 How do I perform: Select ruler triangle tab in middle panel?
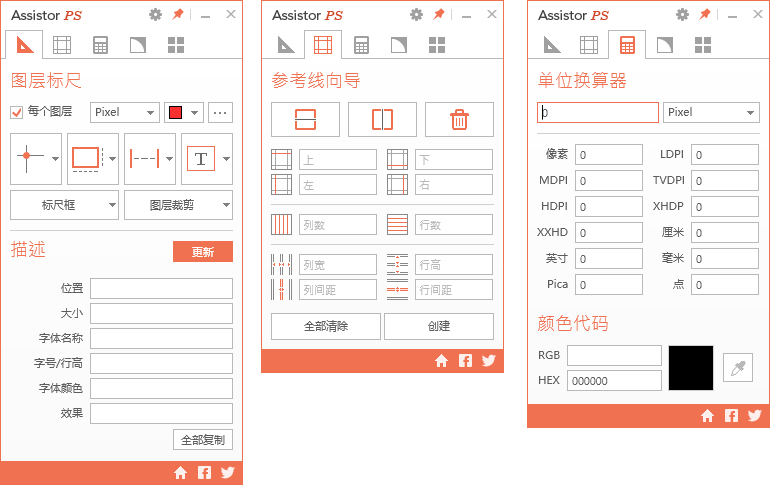click(286, 45)
